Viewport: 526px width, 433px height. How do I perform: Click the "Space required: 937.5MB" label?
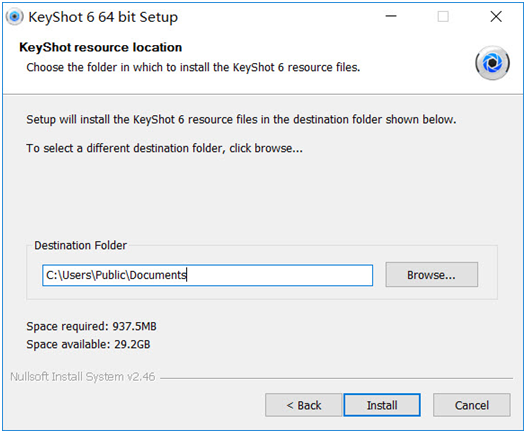[92, 326]
